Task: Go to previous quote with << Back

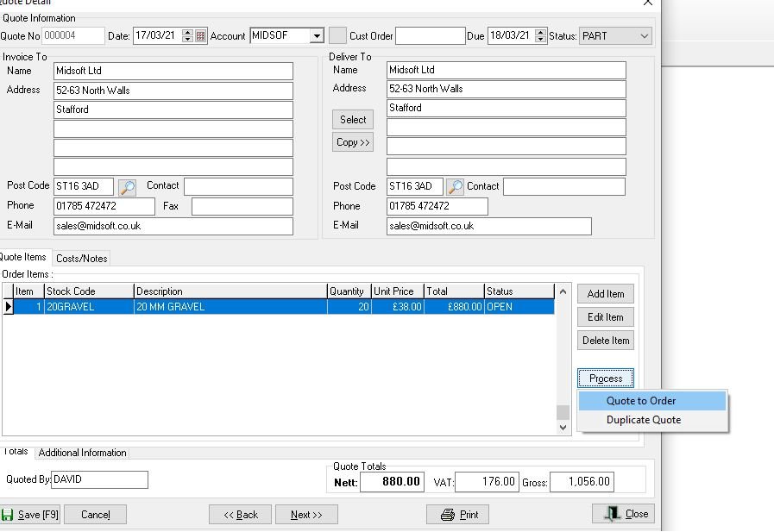Action: tap(241, 515)
